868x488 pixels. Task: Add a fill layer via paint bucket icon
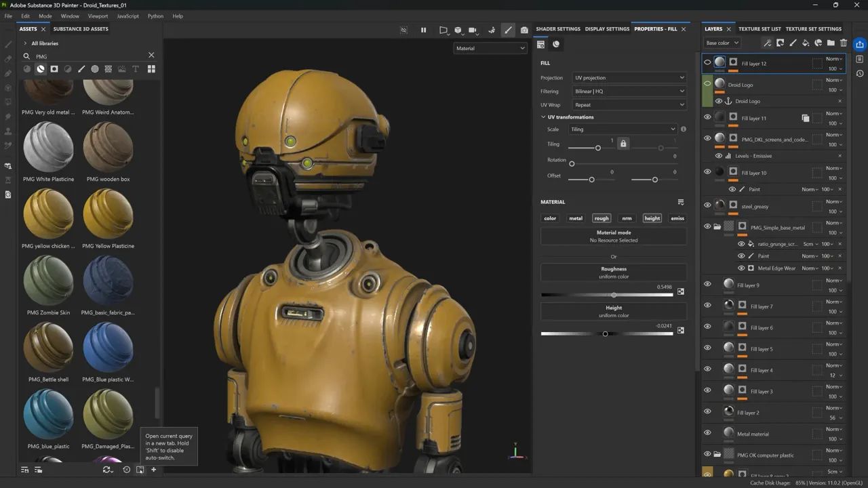pos(806,43)
